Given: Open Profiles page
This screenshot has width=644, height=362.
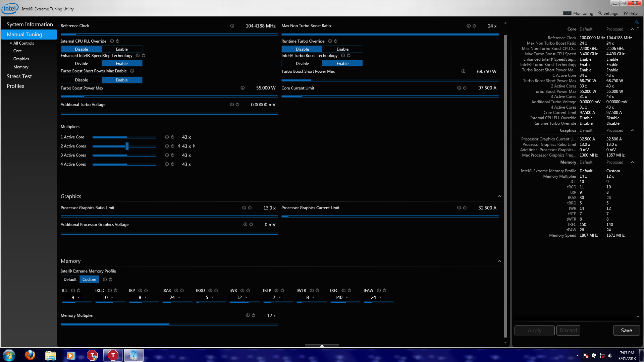Looking at the screenshot, I should point(15,86).
